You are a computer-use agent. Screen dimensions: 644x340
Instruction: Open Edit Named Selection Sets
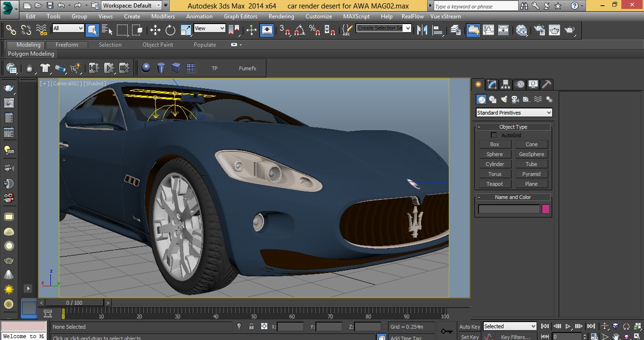[347, 30]
